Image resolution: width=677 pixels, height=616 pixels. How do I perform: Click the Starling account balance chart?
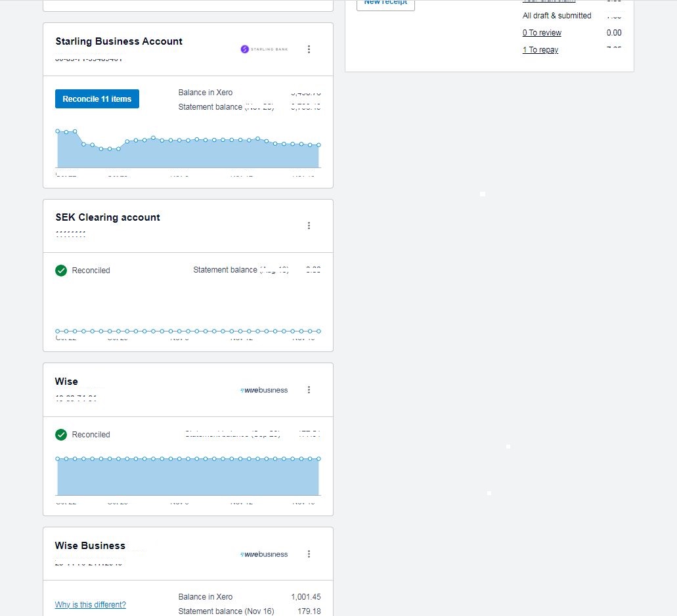[188, 154]
